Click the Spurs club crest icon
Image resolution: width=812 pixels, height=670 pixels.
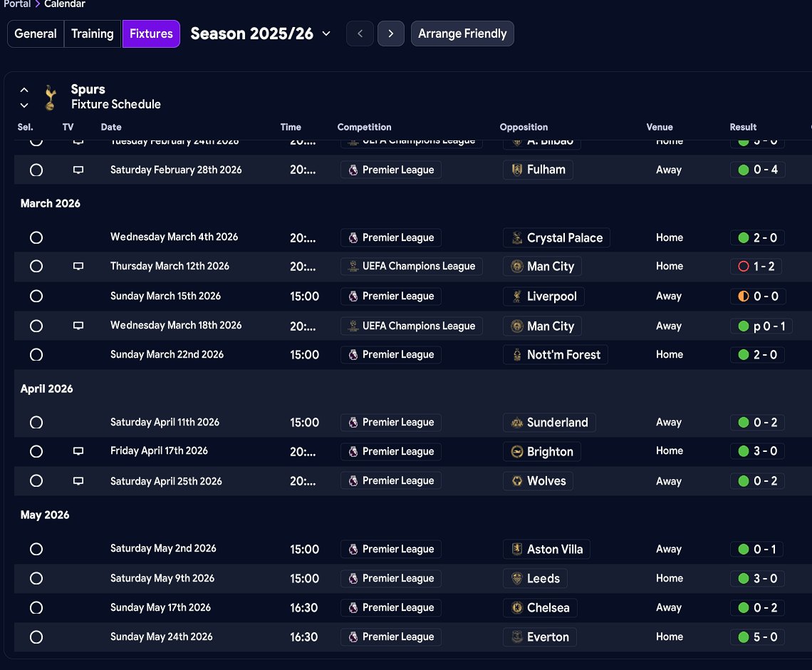coord(49,98)
